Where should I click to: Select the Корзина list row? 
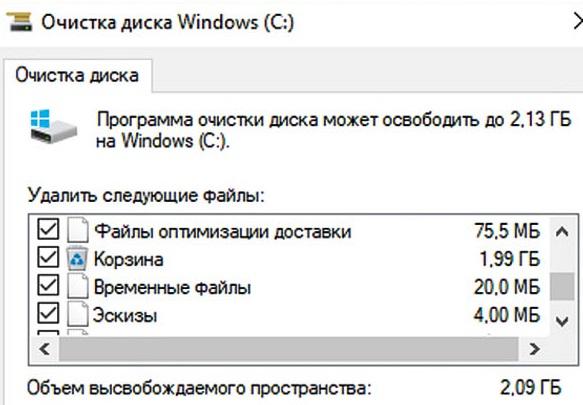(289, 258)
